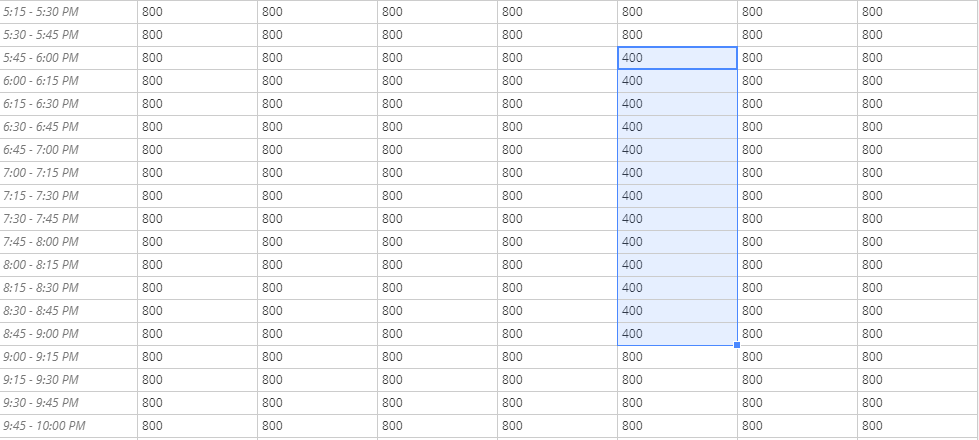Click the 400 value in 7:00 - 7:15 PM row
This screenshot has height=440, width=979.
coord(632,173)
